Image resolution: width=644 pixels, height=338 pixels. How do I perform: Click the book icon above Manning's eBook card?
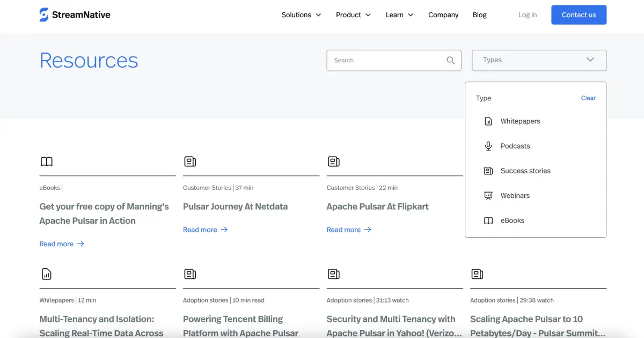pyautogui.click(x=47, y=161)
